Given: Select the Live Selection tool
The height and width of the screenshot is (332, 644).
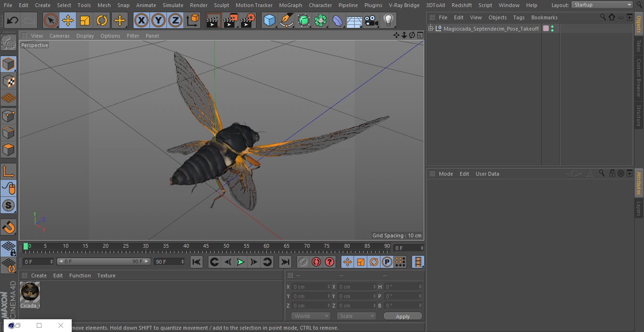Looking at the screenshot, I should (51, 20).
